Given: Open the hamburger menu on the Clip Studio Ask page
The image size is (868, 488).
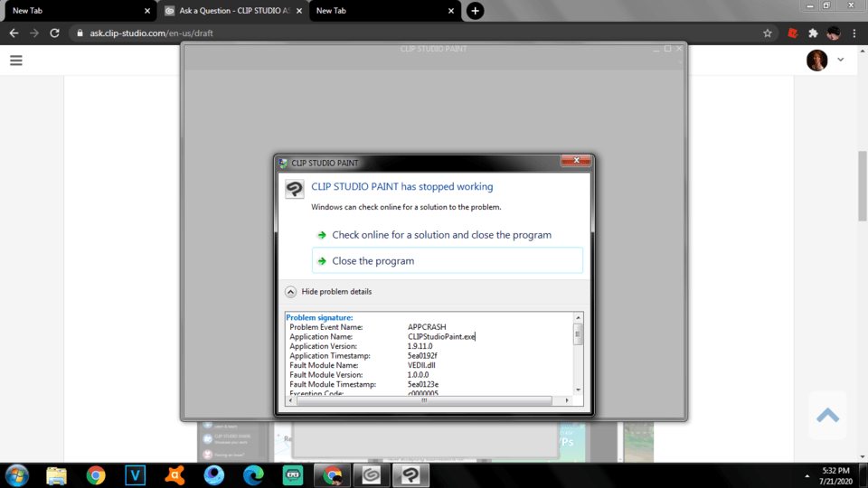Looking at the screenshot, I should pyautogui.click(x=16, y=61).
